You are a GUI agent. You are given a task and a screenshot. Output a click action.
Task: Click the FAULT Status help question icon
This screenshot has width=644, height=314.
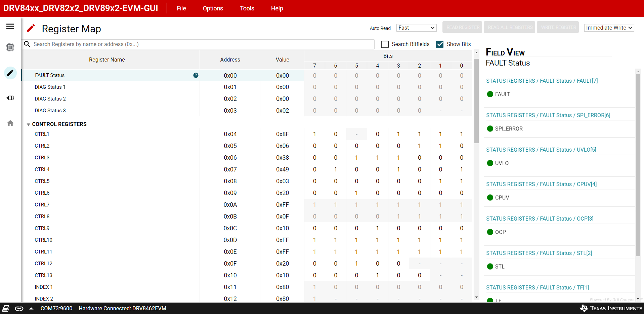[196, 75]
